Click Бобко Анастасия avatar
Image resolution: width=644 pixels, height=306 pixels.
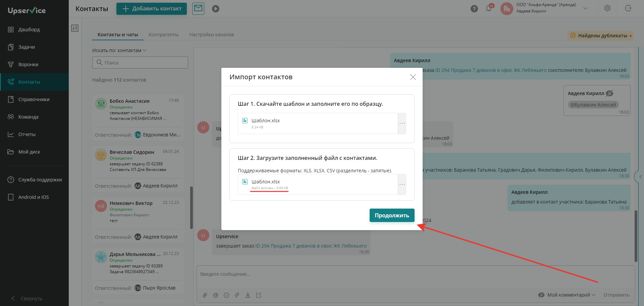tap(101, 104)
